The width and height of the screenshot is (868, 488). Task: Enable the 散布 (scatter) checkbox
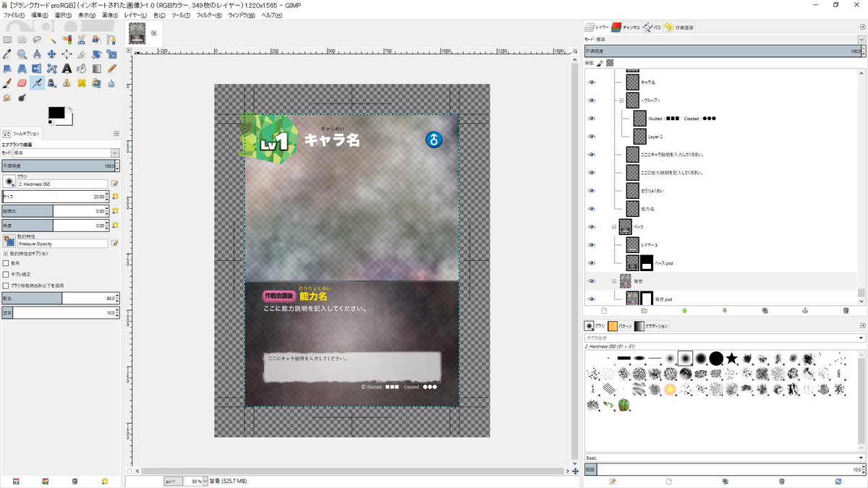pos(7,263)
